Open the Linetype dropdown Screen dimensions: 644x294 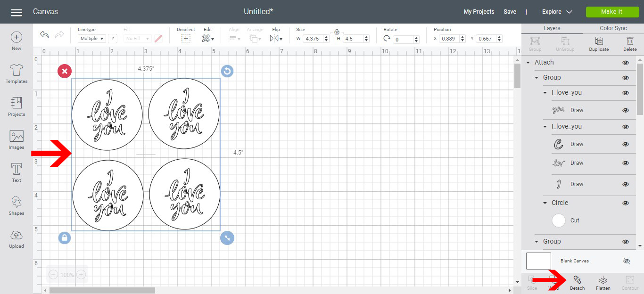[92, 39]
